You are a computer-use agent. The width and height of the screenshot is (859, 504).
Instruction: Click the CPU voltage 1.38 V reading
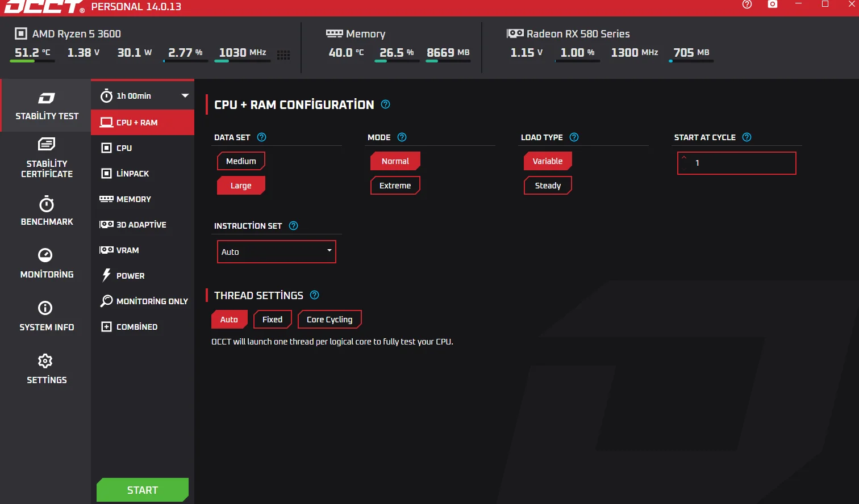pyautogui.click(x=84, y=53)
